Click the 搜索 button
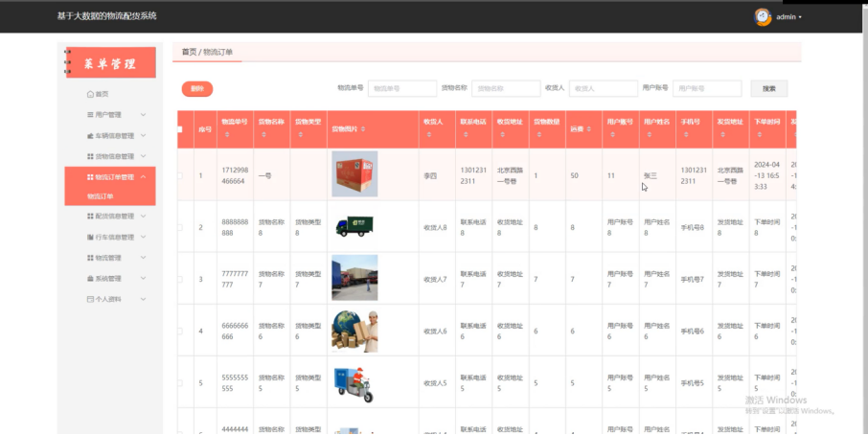868x435 pixels. click(x=769, y=88)
